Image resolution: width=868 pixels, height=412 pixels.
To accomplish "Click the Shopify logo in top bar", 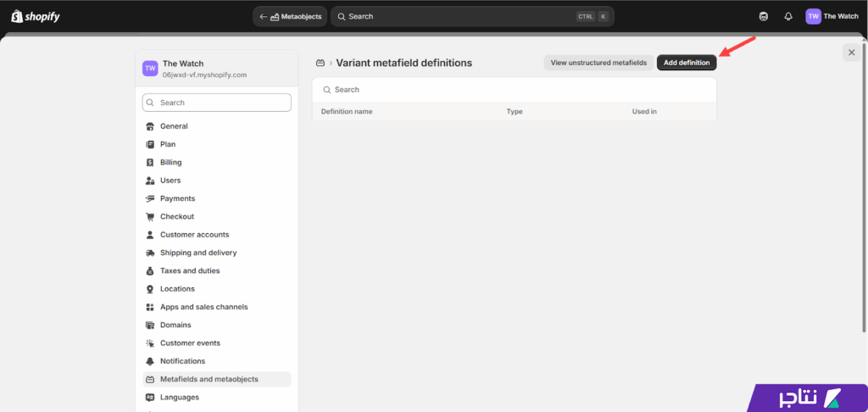I will [36, 16].
